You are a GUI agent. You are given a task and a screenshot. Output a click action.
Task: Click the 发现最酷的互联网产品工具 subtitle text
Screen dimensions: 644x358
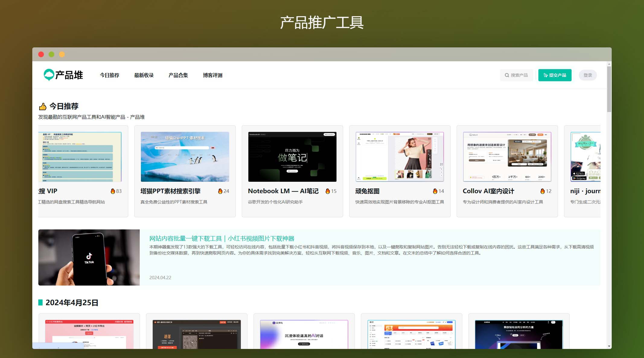point(91,117)
